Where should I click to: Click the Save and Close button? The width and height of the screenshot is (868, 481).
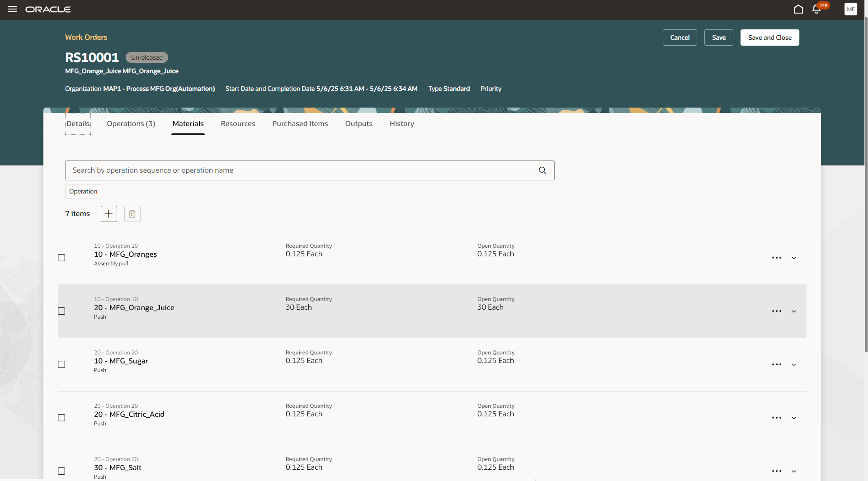(769, 38)
